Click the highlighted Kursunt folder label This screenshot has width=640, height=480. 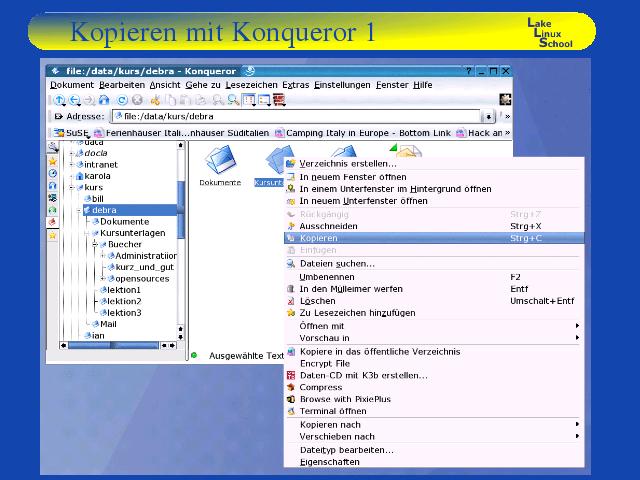[x=268, y=182]
